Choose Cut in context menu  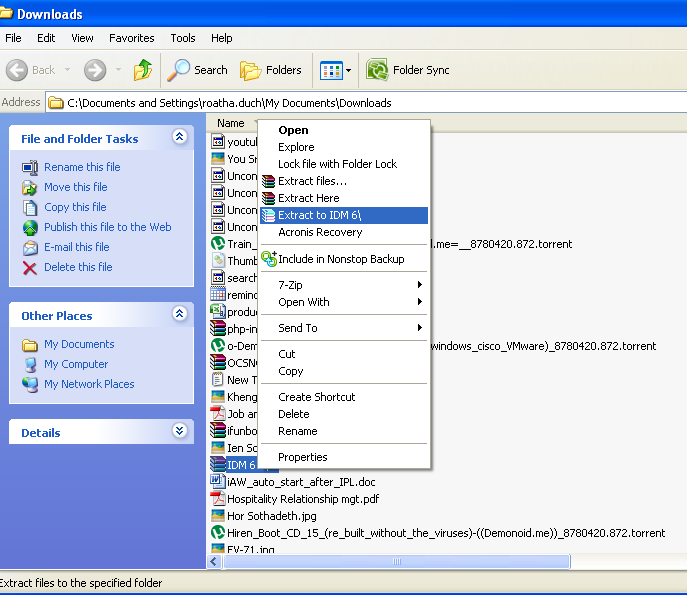click(344, 354)
